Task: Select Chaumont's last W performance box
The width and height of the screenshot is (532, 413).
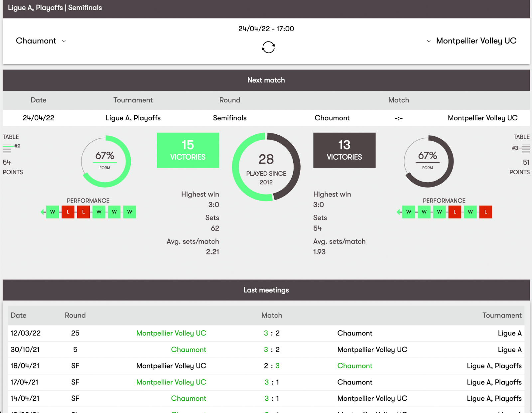Action: (x=130, y=212)
